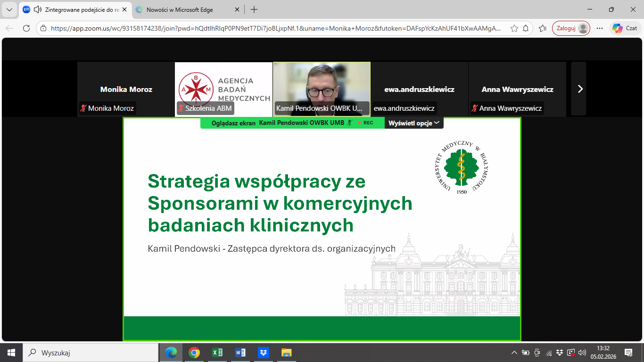The width and height of the screenshot is (644, 362).
Task: Add this page to favorites star
Action: pos(514,28)
